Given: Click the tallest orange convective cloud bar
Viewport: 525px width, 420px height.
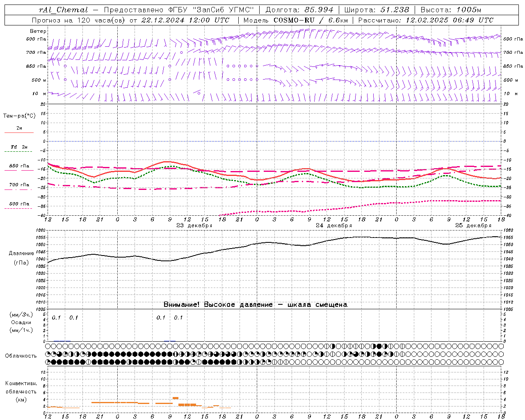Looking at the screenshot, I should pos(176,398).
